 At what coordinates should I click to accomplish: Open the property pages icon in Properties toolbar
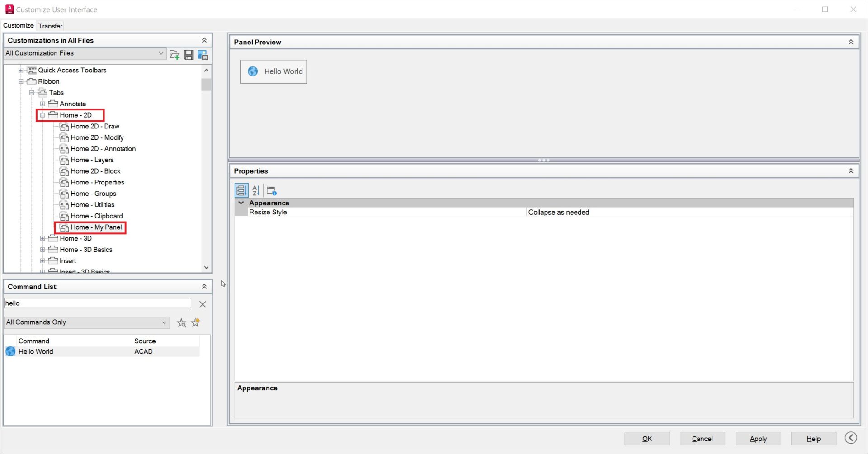pyautogui.click(x=271, y=190)
